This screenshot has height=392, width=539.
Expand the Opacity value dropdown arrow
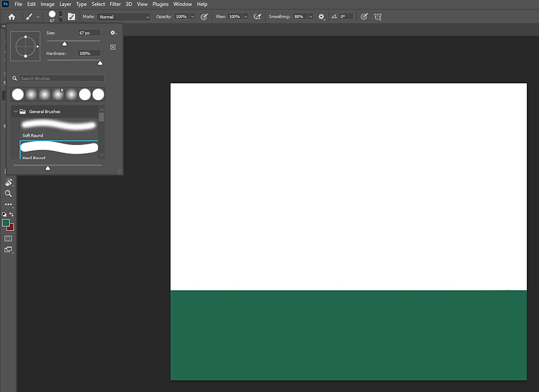tap(193, 17)
